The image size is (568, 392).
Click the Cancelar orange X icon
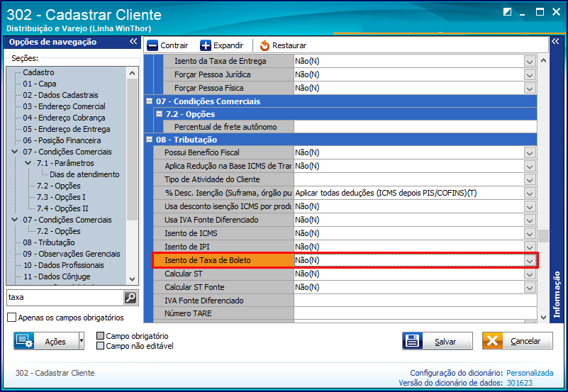[492, 341]
